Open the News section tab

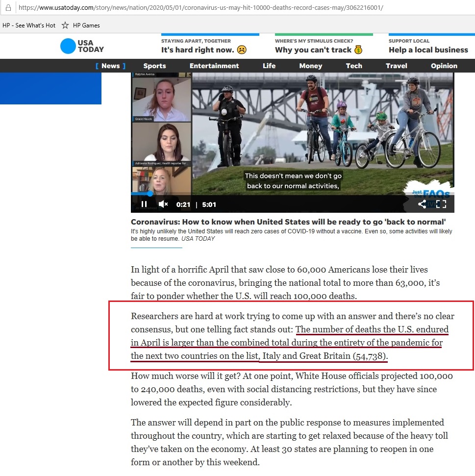[110, 66]
